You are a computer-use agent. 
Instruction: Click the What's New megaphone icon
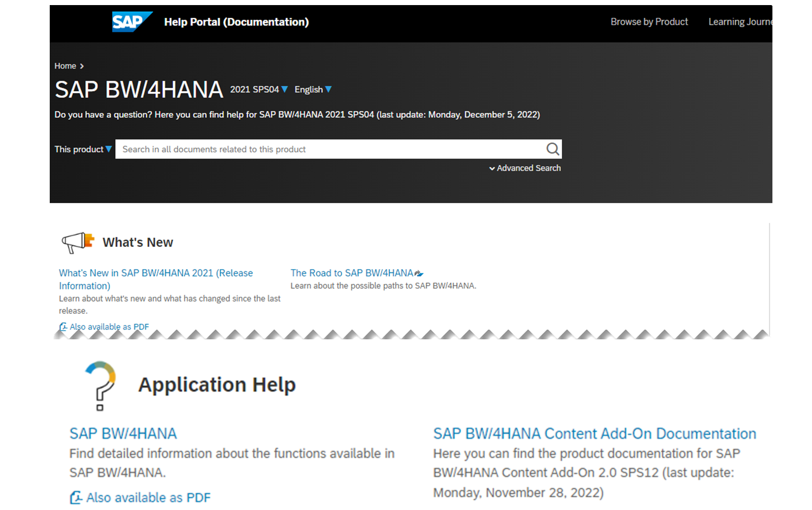tap(78, 242)
